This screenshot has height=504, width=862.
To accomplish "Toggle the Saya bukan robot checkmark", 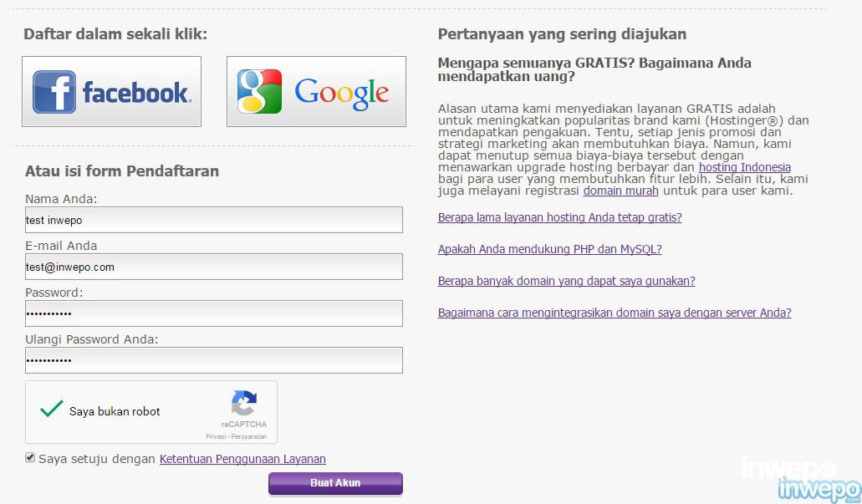I will pyautogui.click(x=52, y=409).
